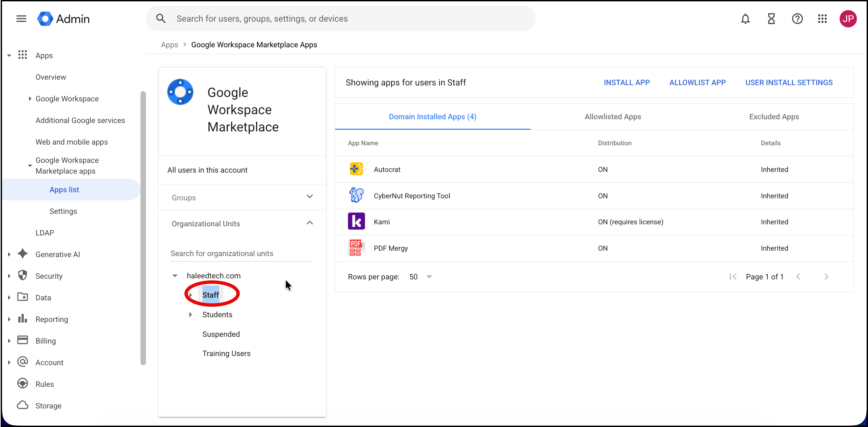This screenshot has width=868, height=427.
Task: Expand the Security sidebar section
Action: (9, 276)
